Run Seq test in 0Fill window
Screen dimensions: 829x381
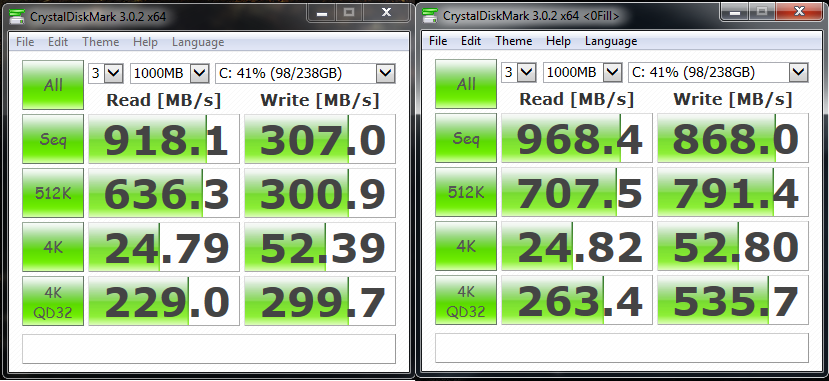tap(466, 138)
